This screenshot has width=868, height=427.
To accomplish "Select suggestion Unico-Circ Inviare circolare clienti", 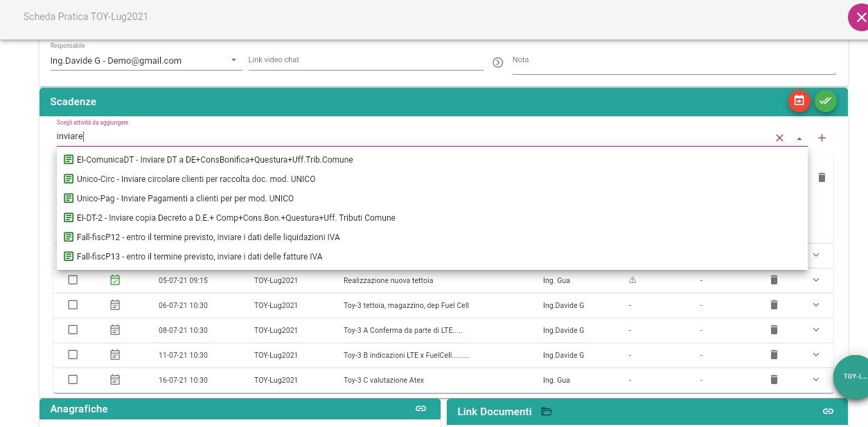I will tap(432, 179).
